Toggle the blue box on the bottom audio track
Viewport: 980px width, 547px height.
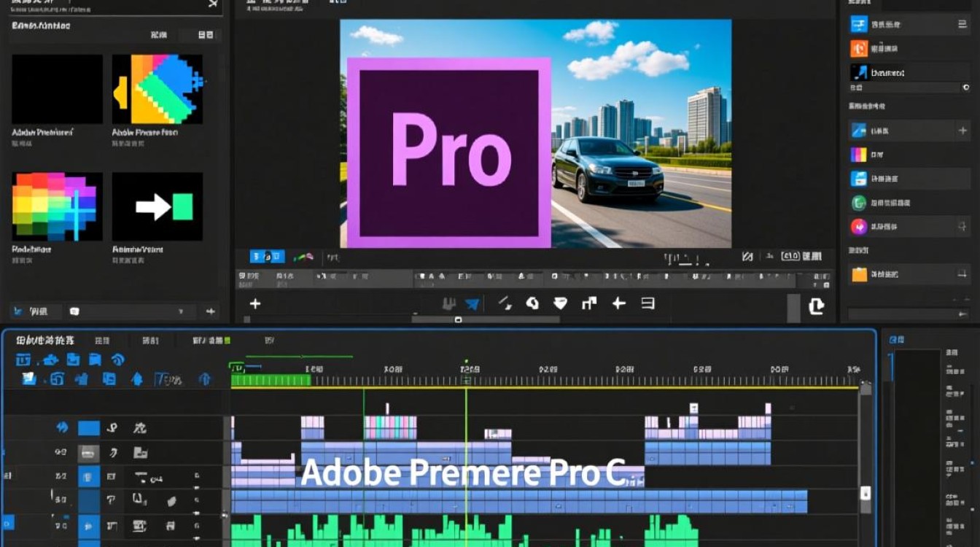[x=89, y=526]
